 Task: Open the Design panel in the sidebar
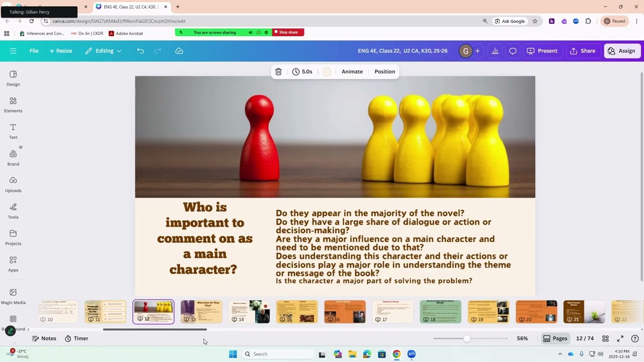coord(13,78)
